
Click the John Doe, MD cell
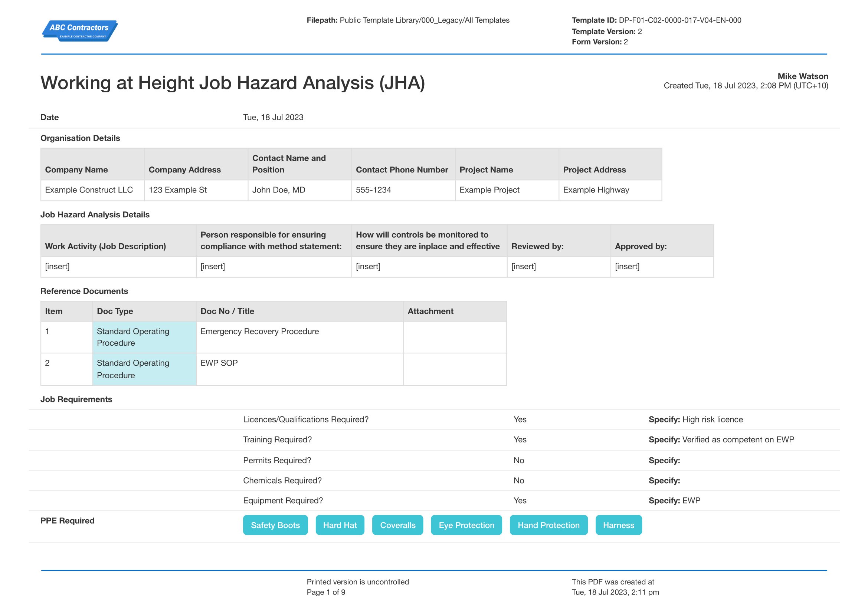[299, 190]
